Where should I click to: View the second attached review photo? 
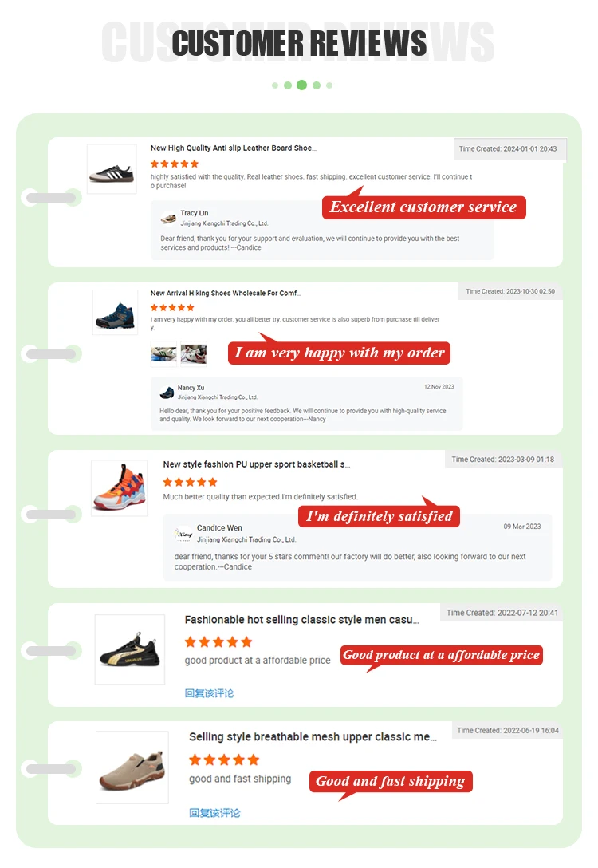[x=194, y=353]
